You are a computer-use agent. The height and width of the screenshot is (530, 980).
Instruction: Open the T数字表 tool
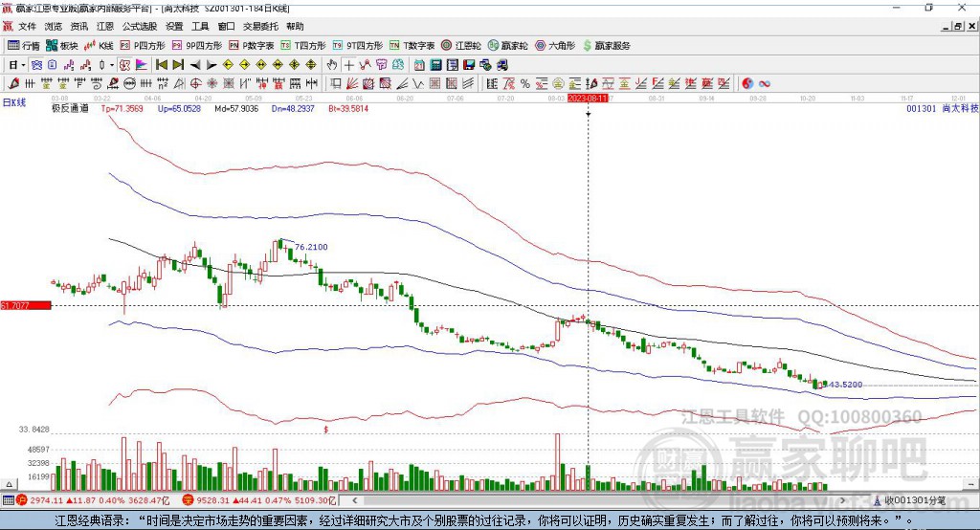(412, 46)
